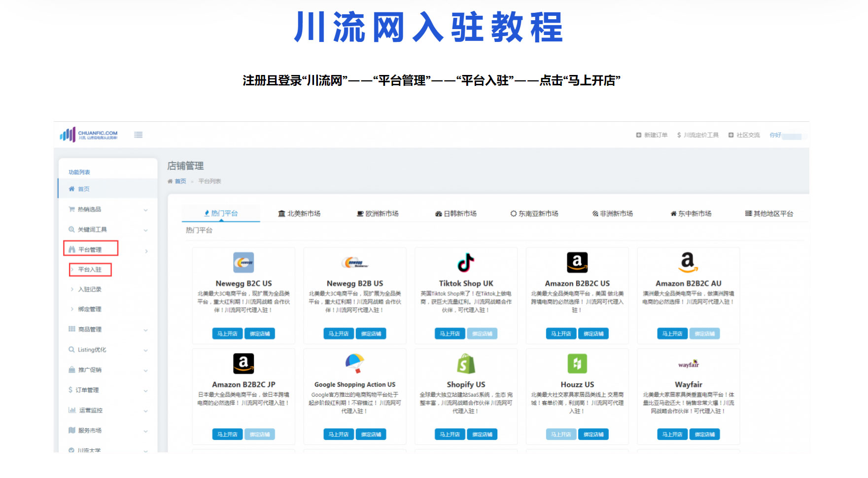Switch to the 其他地区平台 tab
Image resolution: width=868 pixels, height=478 pixels.
point(769,213)
